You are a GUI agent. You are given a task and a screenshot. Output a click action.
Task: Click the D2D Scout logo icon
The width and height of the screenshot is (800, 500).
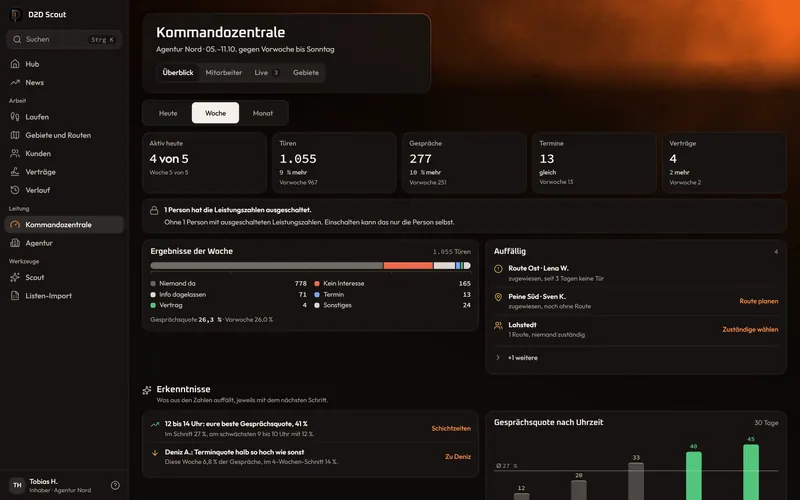[16, 14]
